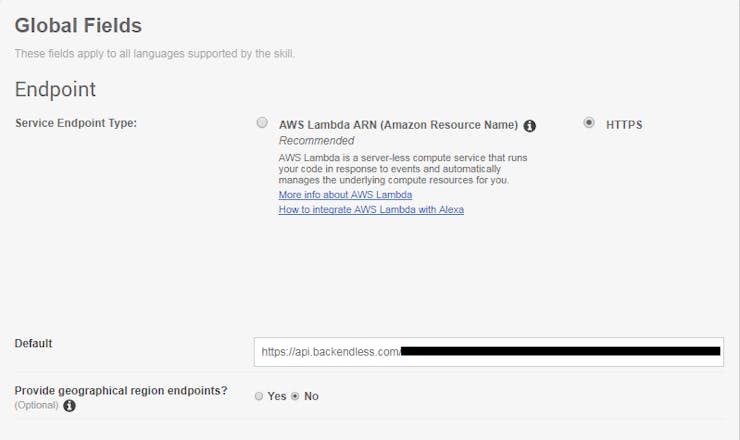Select the HTTPS endpoint radio button
This screenshot has height=440, width=740.
click(x=589, y=123)
